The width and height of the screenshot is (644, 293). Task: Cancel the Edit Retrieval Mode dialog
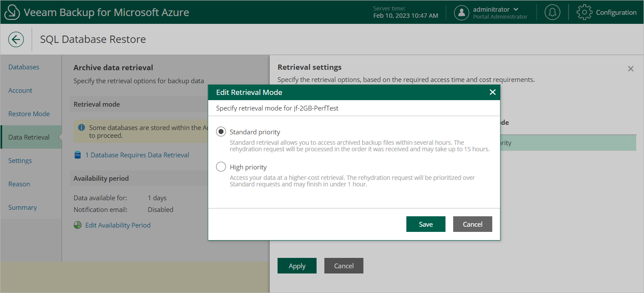coord(472,224)
